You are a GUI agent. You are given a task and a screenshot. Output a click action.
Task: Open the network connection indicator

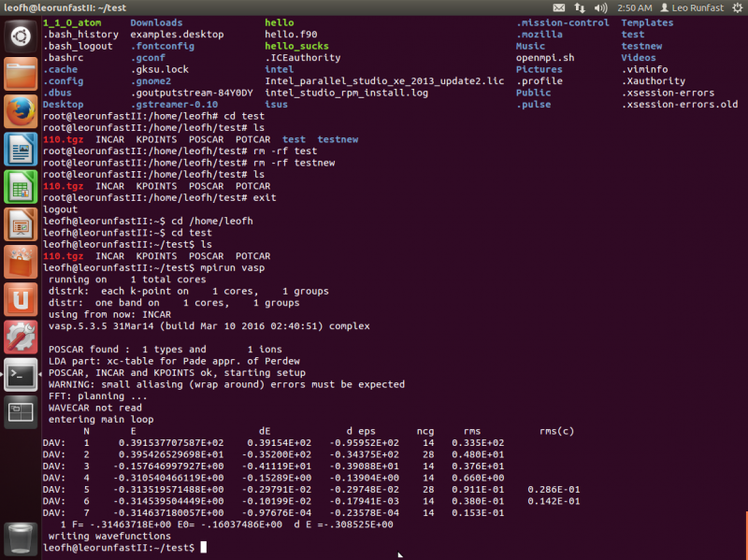[x=580, y=7]
